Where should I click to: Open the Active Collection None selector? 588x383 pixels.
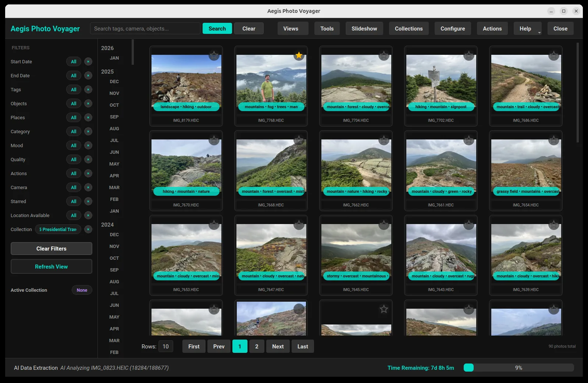pyautogui.click(x=82, y=290)
